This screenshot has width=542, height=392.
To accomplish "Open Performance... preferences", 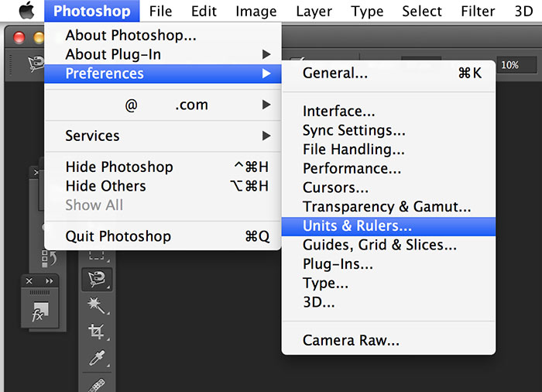I will [x=389, y=168].
